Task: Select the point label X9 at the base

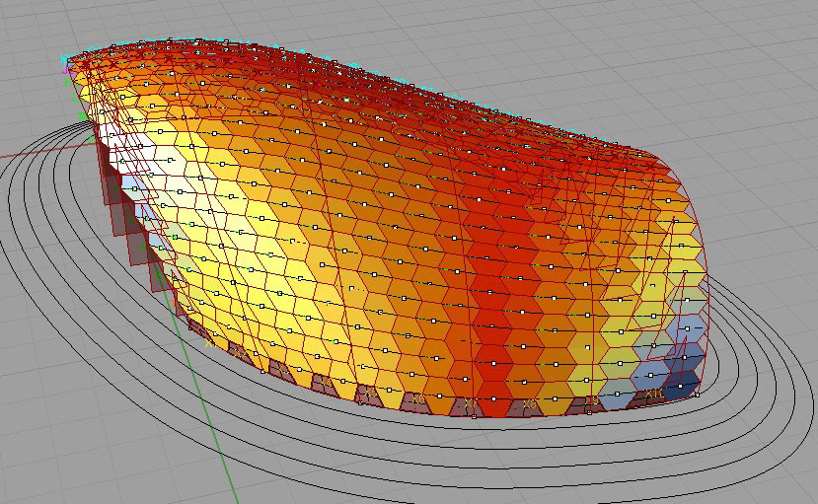Action: pyautogui.click(x=592, y=400)
